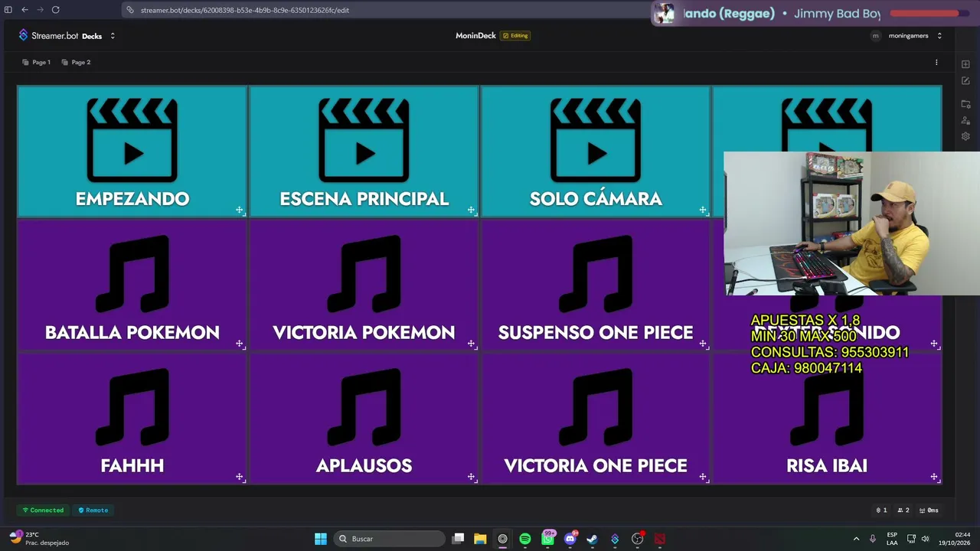Open Discord from the taskbar

coord(570,539)
